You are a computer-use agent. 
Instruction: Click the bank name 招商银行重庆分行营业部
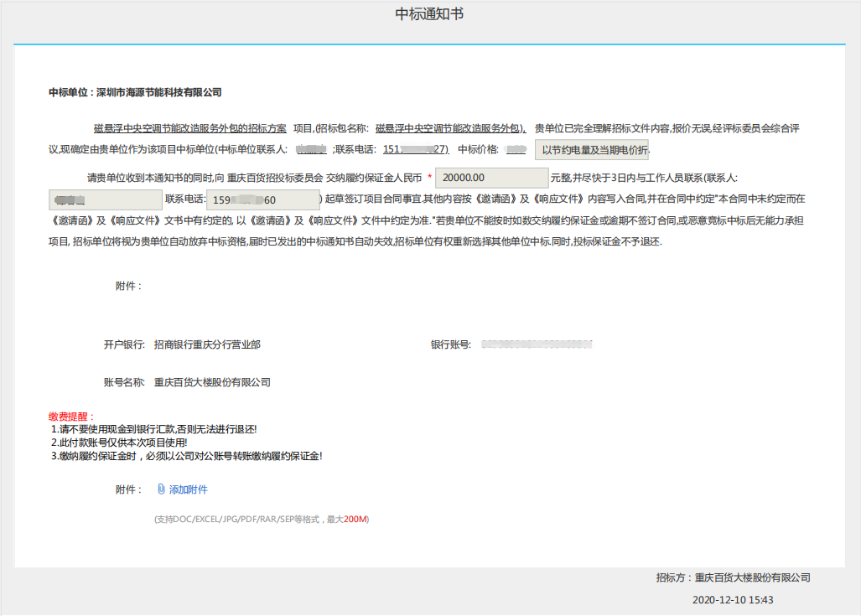(212, 344)
